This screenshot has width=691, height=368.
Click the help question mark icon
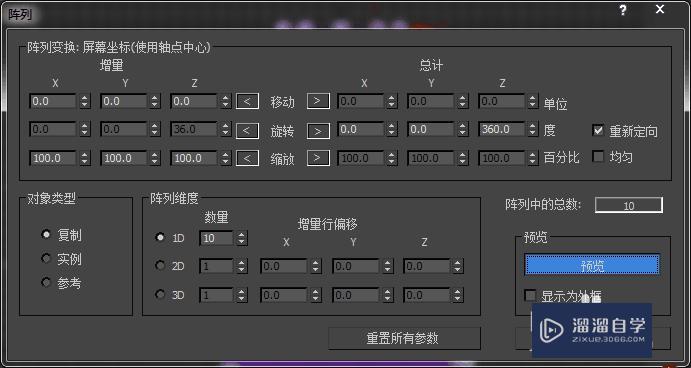coord(623,11)
